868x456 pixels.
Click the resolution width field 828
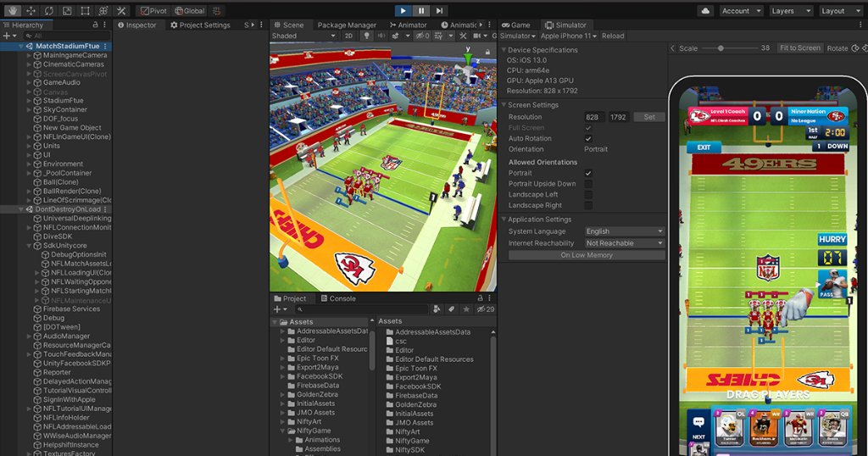click(594, 117)
